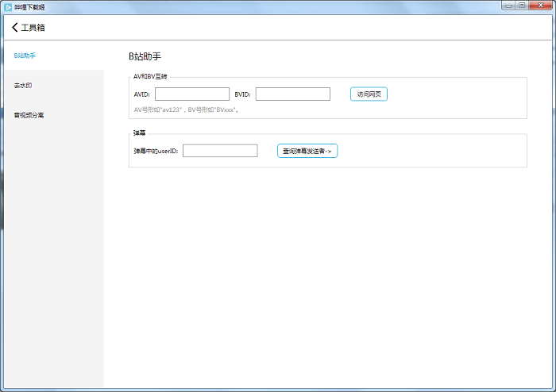Click the 弹幕 group box label
Viewport: 556px width, 392px height.
[x=139, y=133]
